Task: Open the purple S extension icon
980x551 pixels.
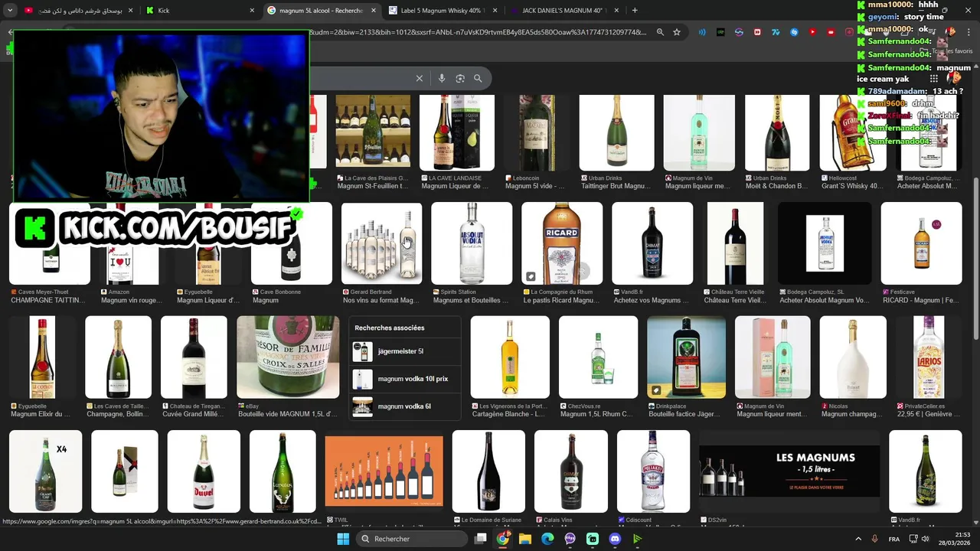Action: pyautogui.click(x=739, y=32)
